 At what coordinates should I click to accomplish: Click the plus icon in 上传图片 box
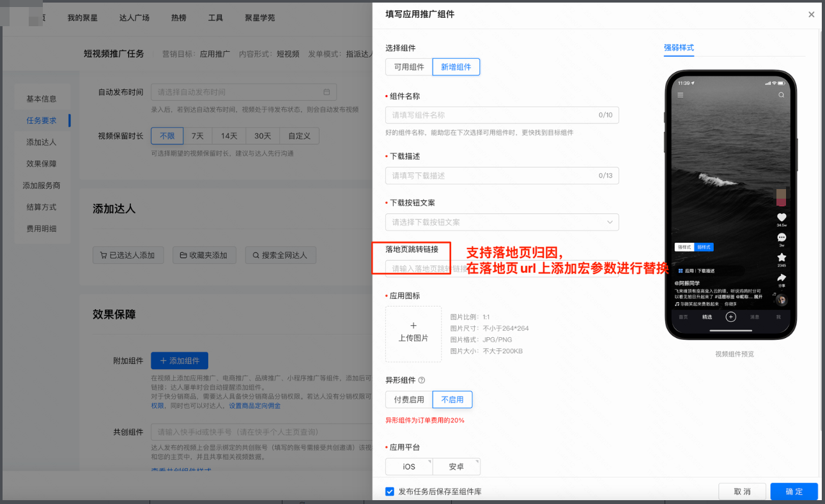point(413,326)
